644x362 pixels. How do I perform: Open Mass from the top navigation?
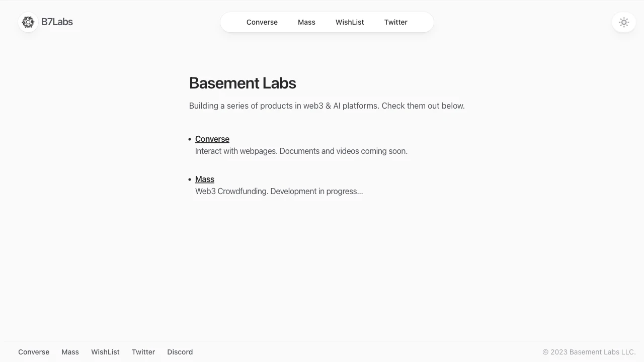(x=306, y=22)
